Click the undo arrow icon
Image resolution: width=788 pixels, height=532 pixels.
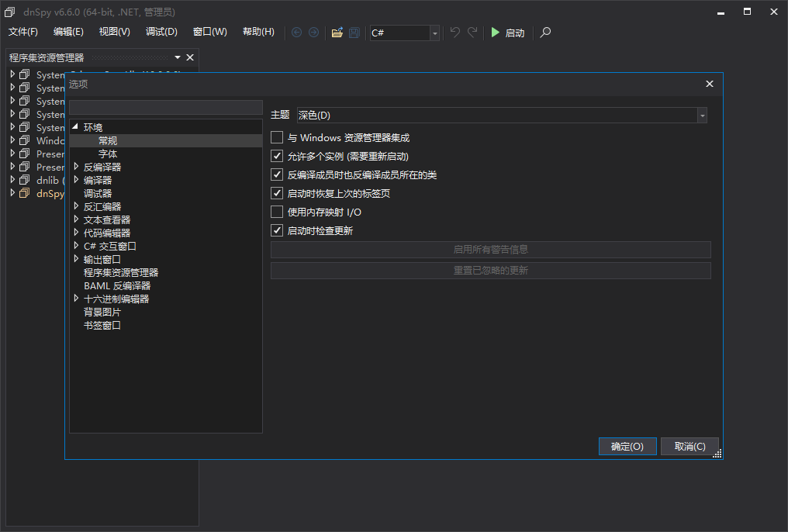[x=454, y=32]
